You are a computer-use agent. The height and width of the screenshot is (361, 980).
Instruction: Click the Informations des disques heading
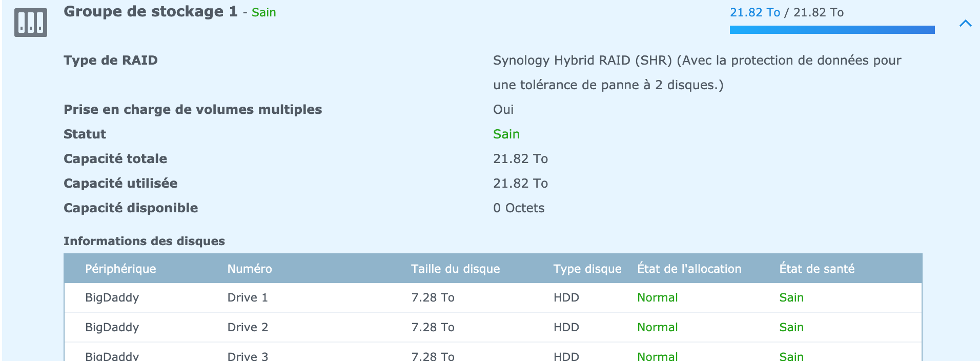point(144,241)
